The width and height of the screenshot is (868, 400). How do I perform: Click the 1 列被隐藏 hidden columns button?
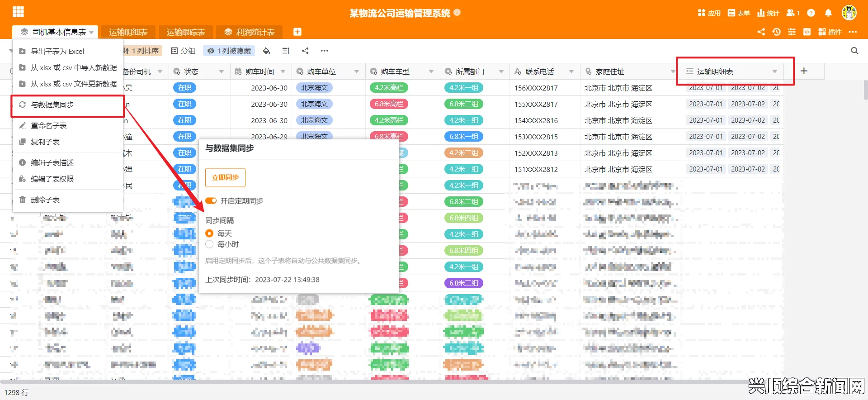(229, 51)
